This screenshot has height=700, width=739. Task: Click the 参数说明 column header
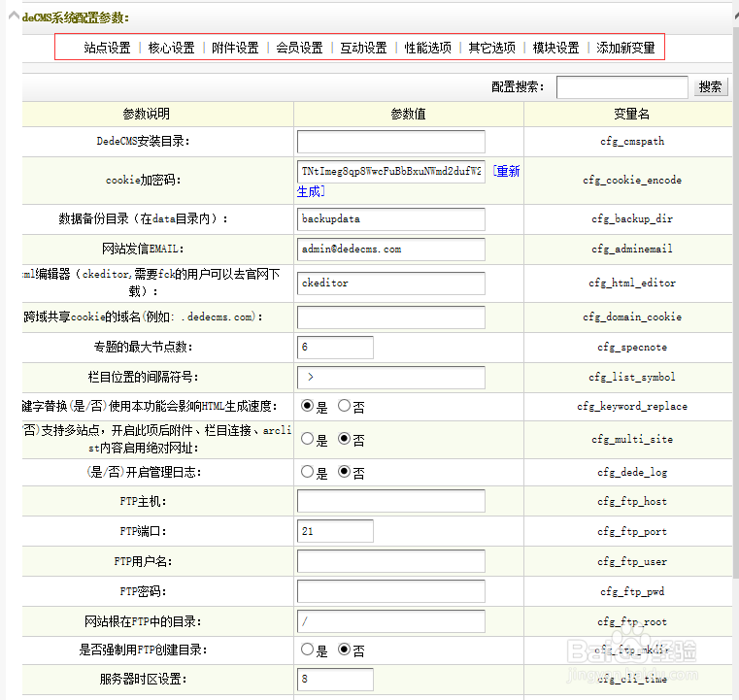(146, 114)
